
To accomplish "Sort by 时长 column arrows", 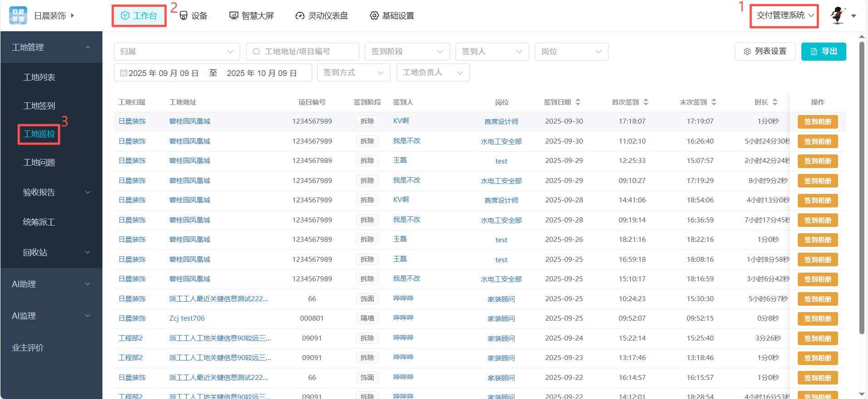I will (x=775, y=102).
